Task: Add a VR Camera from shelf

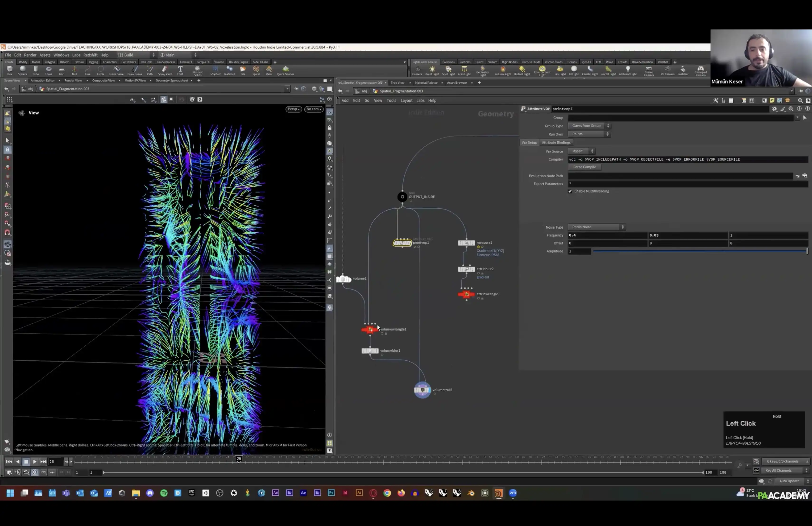Action: click(667, 71)
